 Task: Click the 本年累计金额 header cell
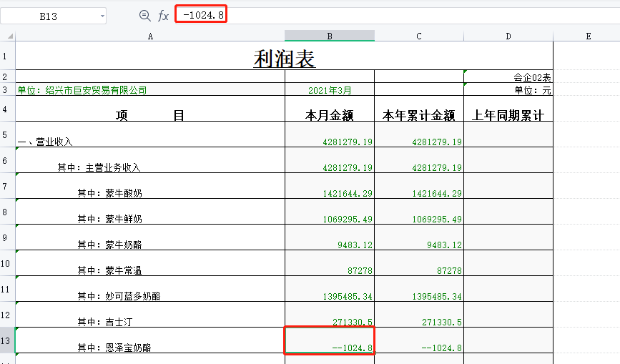point(419,108)
